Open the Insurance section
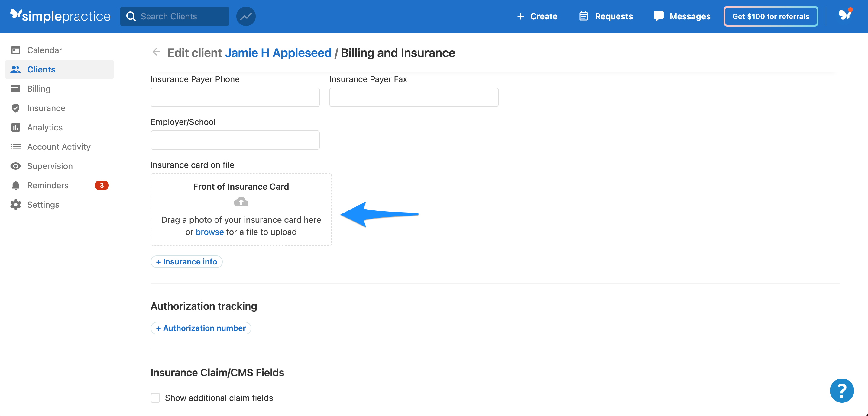 coord(46,108)
